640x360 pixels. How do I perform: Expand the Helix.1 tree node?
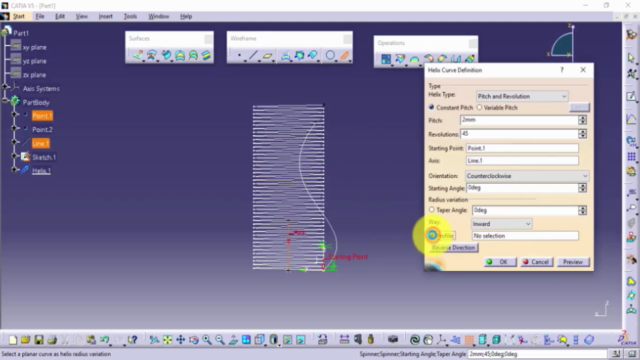pyautogui.click(x=14, y=169)
